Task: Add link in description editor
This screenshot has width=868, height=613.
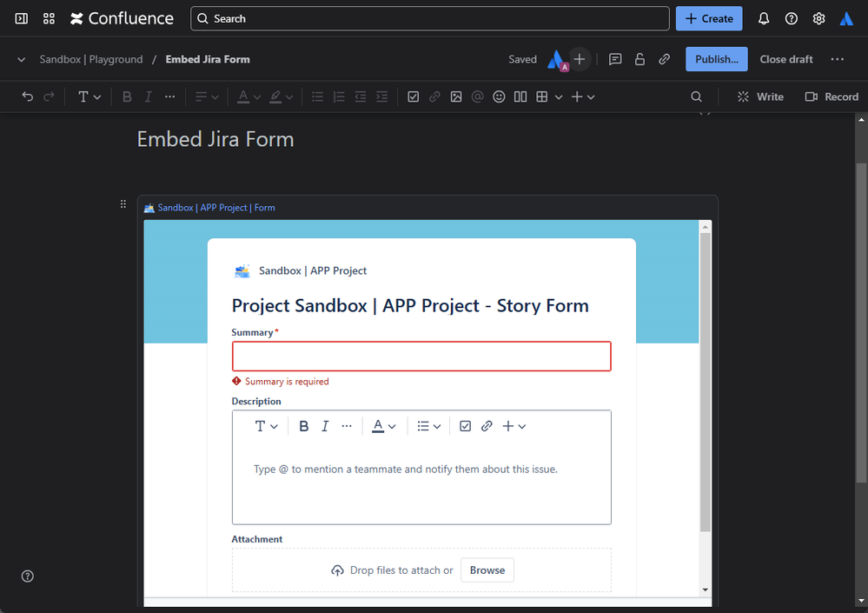Action: [x=487, y=426]
